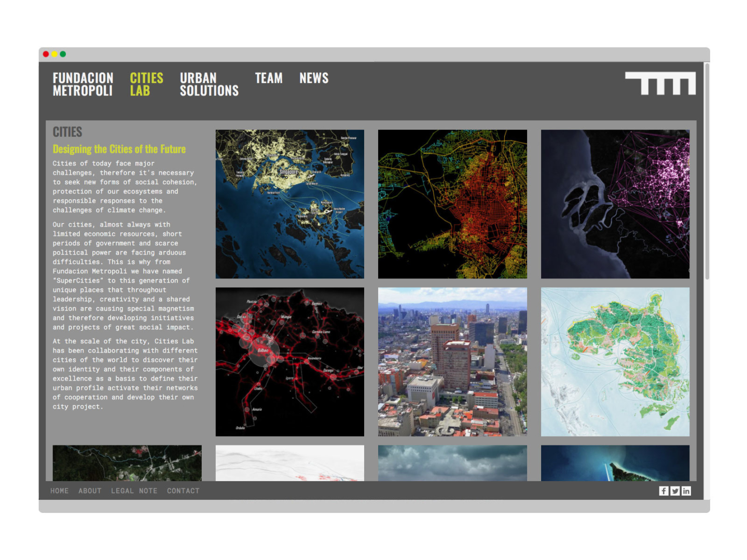Select the Cities Lab menu item

[x=146, y=85]
